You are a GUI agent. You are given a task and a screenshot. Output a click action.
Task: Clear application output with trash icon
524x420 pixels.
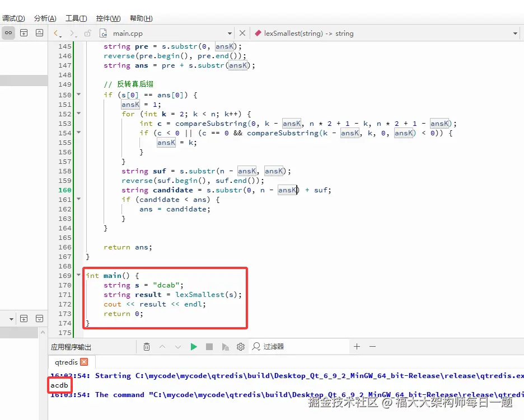(x=147, y=347)
